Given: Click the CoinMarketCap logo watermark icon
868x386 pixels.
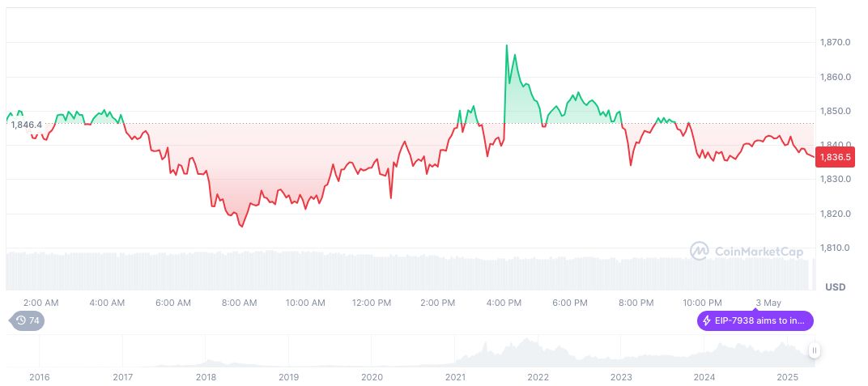Looking at the screenshot, I should (699, 251).
